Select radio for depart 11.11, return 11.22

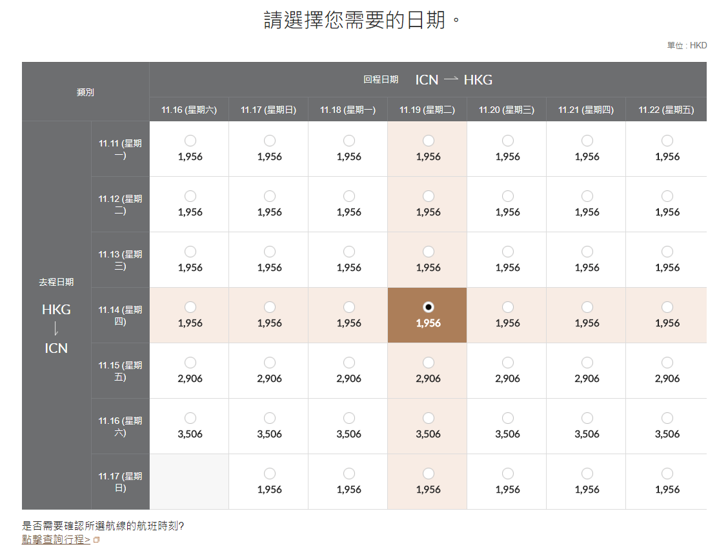coord(667,141)
